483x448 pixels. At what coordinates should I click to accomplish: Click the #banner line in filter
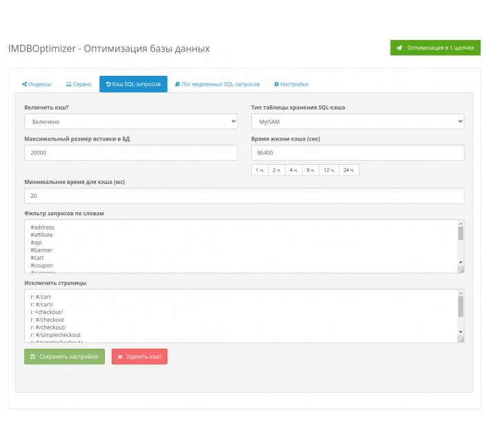(41, 250)
